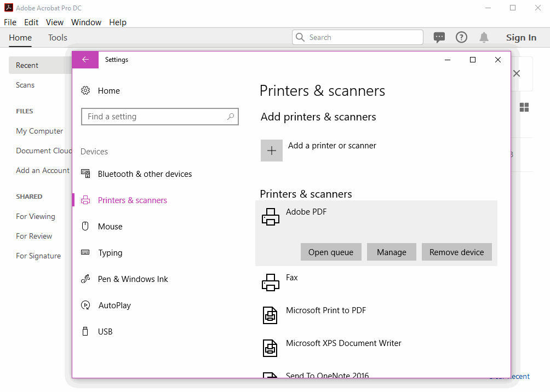Click in the Find a setting field

tap(159, 117)
